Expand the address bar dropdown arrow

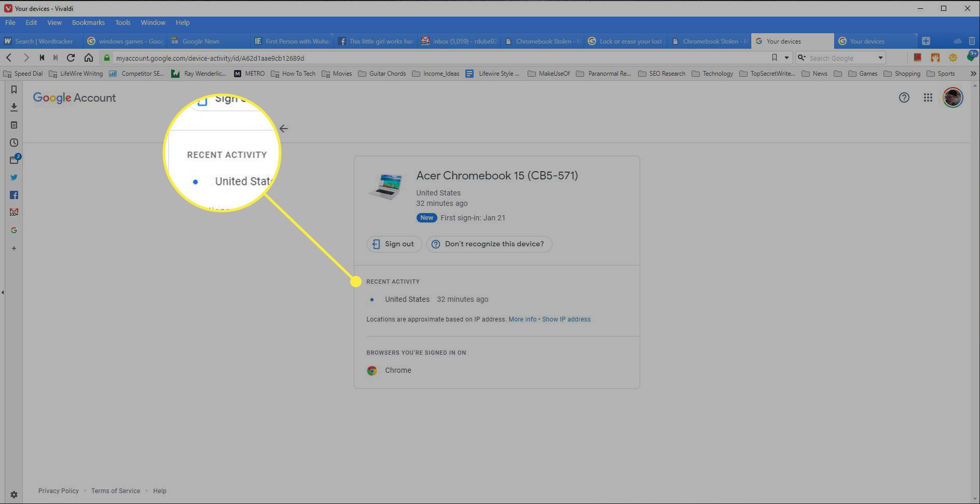[x=786, y=58]
